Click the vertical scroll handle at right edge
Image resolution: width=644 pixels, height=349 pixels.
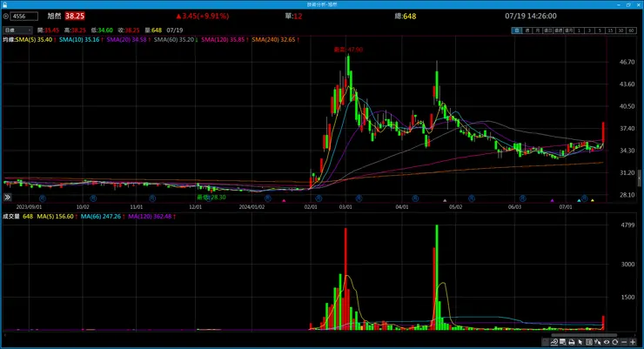tap(639, 178)
